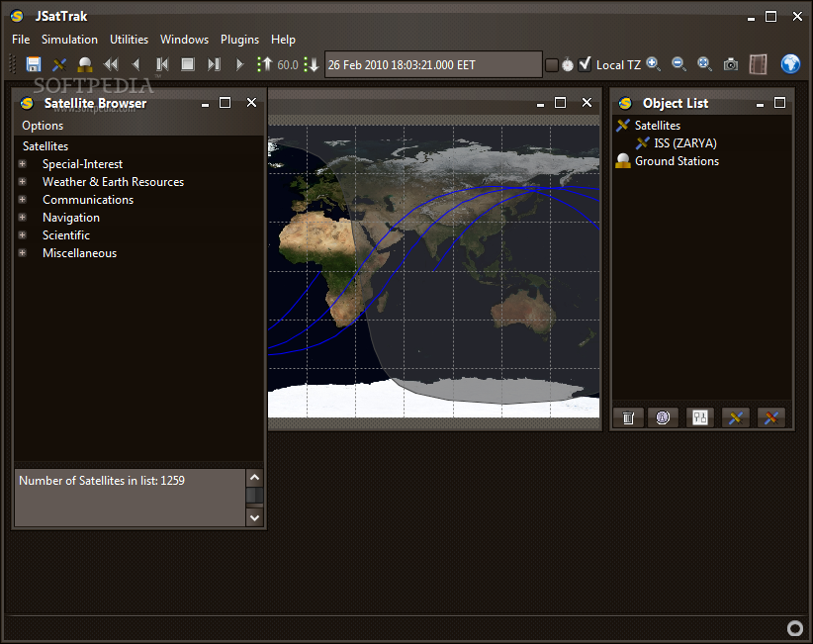The width and height of the screenshot is (813, 644).
Task: Click the Object List panel logo icon
Action: 625,103
